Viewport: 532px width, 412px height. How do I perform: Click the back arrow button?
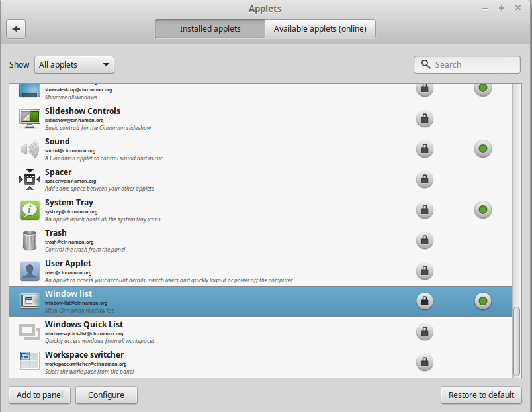(16, 29)
